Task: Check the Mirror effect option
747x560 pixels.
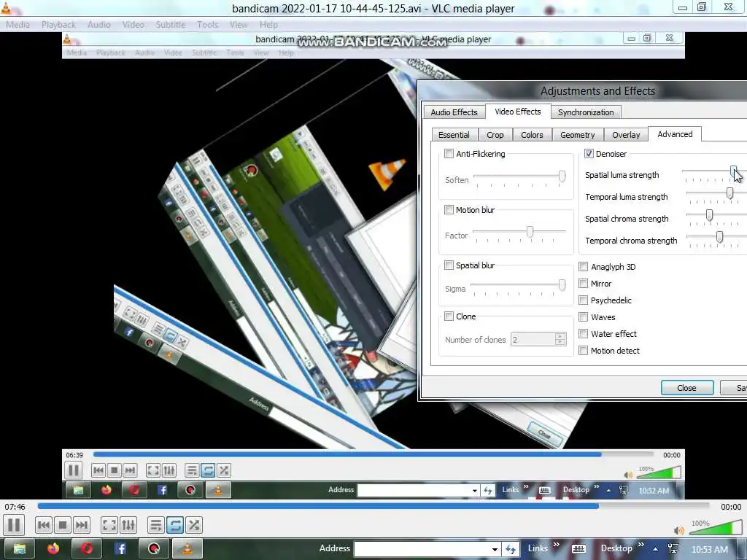Action: pos(583,284)
